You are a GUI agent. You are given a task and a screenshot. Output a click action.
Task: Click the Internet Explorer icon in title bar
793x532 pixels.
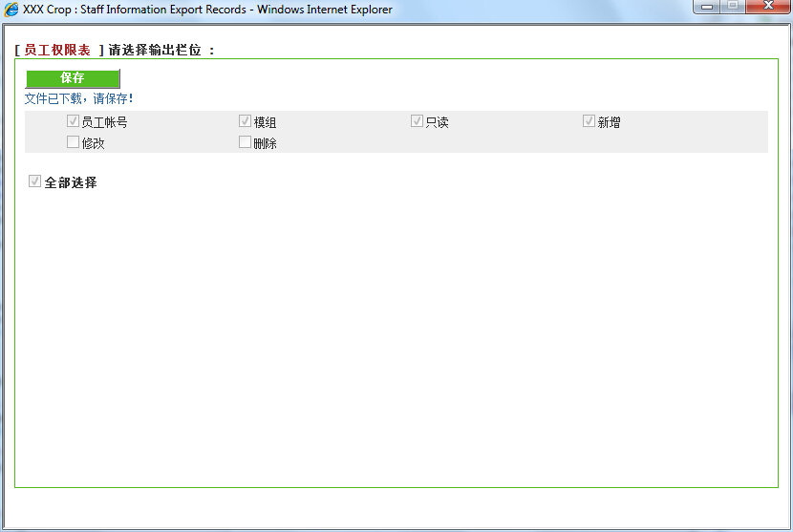(11, 10)
